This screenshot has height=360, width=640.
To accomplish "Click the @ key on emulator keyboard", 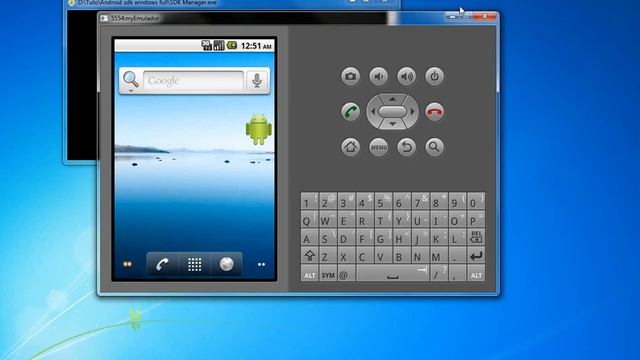I will (x=346, y=273).
